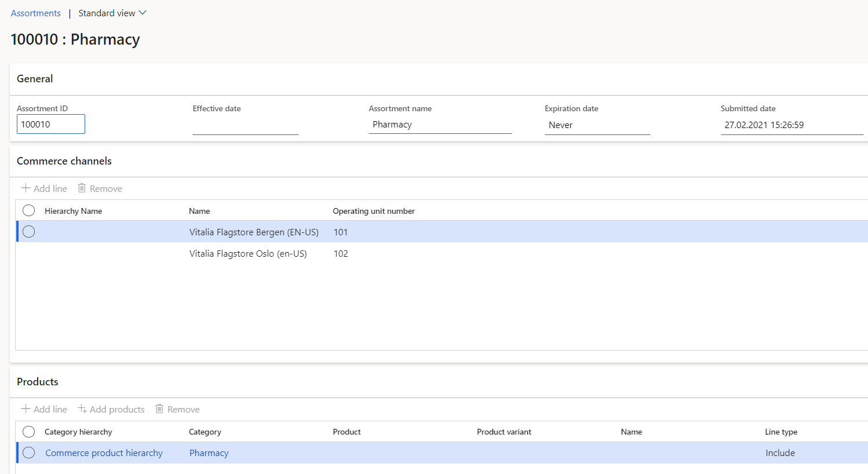Toggle select-all circle in Products grid header
Viewport: 868px width, 474px height.
point(28,432)
